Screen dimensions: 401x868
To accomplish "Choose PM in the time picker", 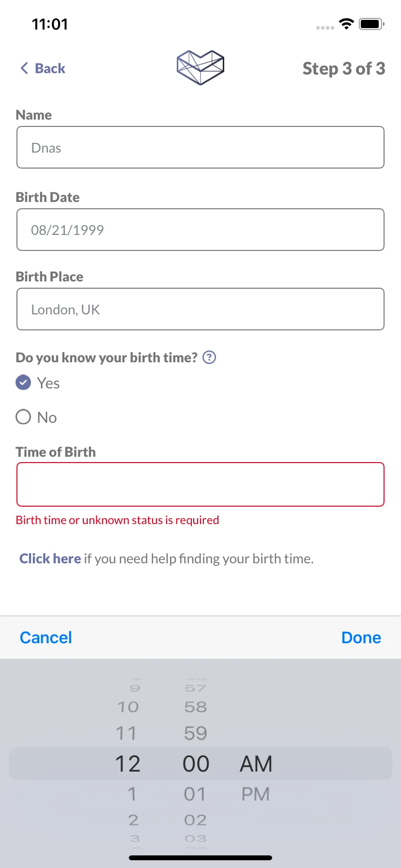I will point(256,794).
